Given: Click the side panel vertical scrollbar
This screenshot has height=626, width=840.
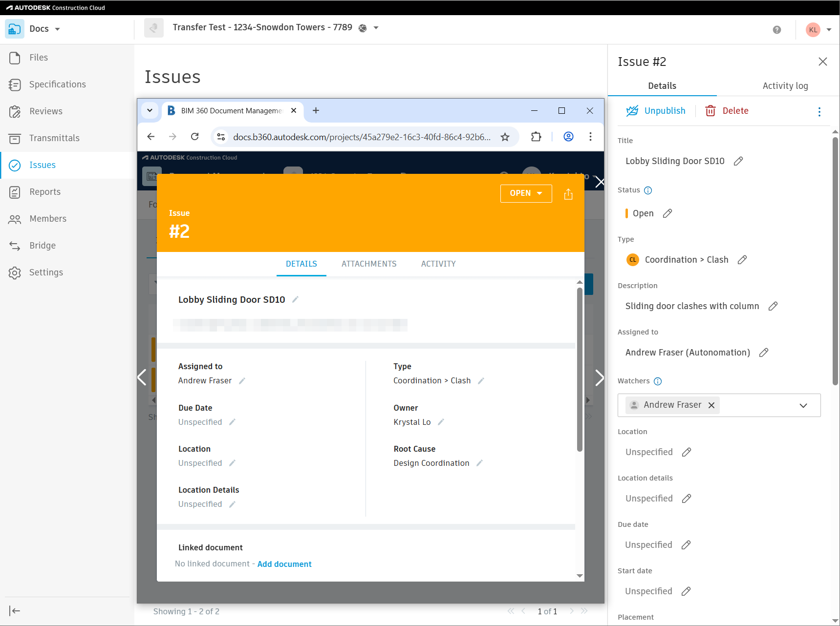Looking at the screenshot, I should pyautogui.click(x=835, y=261).
